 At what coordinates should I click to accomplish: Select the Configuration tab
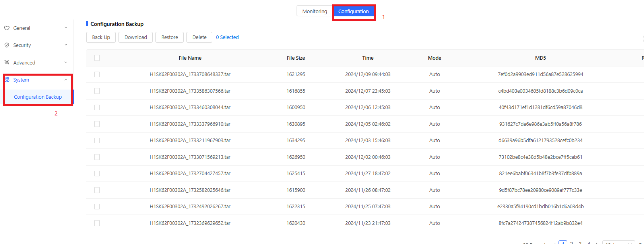(x=353, y=11)
